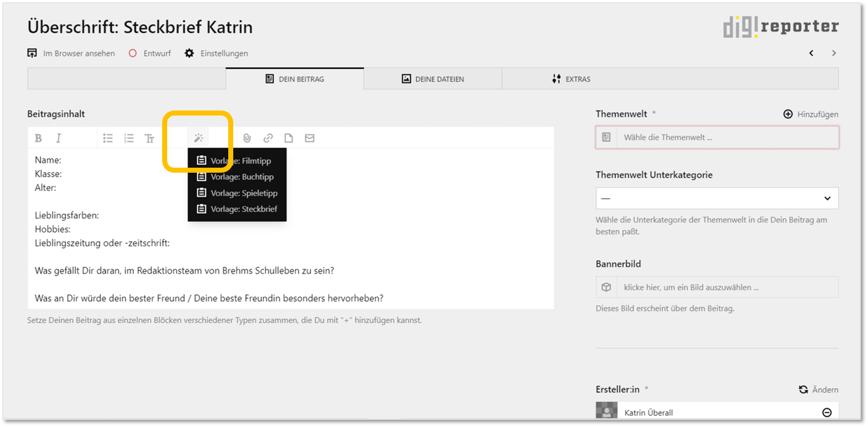Click the Lieblingsfarben: line in editor
This screenshot has width=868, height=427.
(x=67, y=215)
